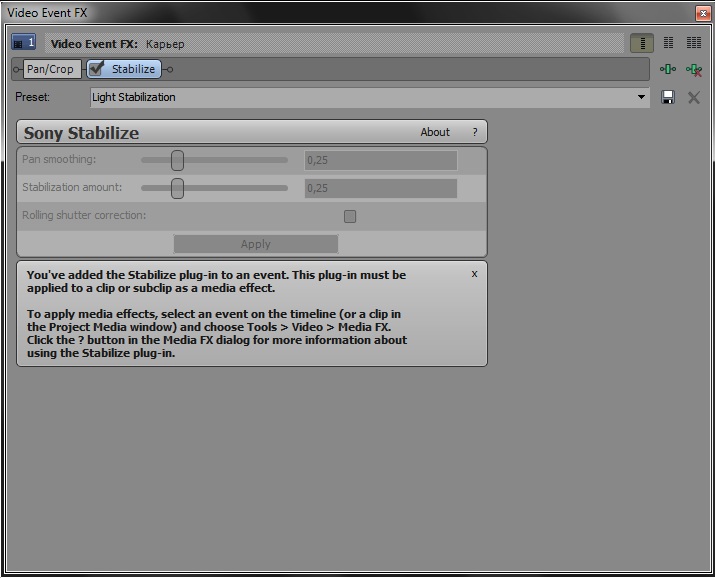Switch to the two-column layout view icon
Image resolution: width=715 pixels, height=578 pixels.
click(x=668, y=43)
